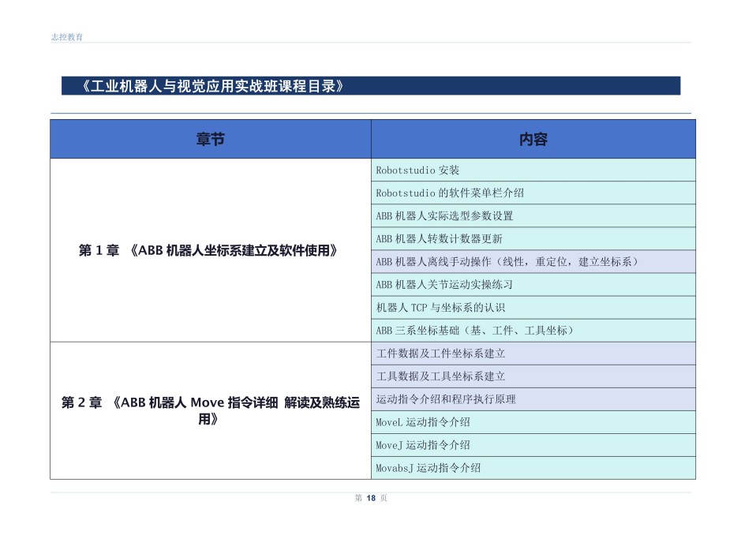
Task: Select the row MovabsJ 运动指令介绍
Action: pyautogui.click(x=533, y=467)
